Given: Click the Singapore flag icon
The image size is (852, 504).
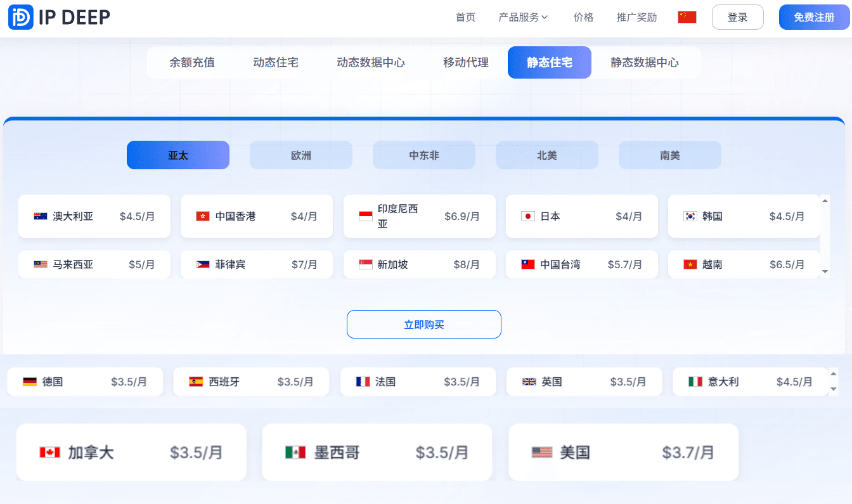Looking at the screenshot, I should point(365,264).
